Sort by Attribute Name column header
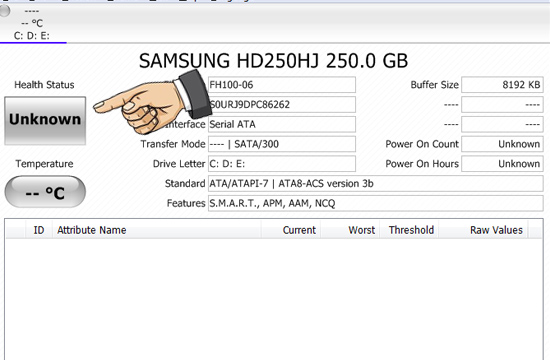The width and height of the screenshot is (550, 360). click(x=156, y=230)
